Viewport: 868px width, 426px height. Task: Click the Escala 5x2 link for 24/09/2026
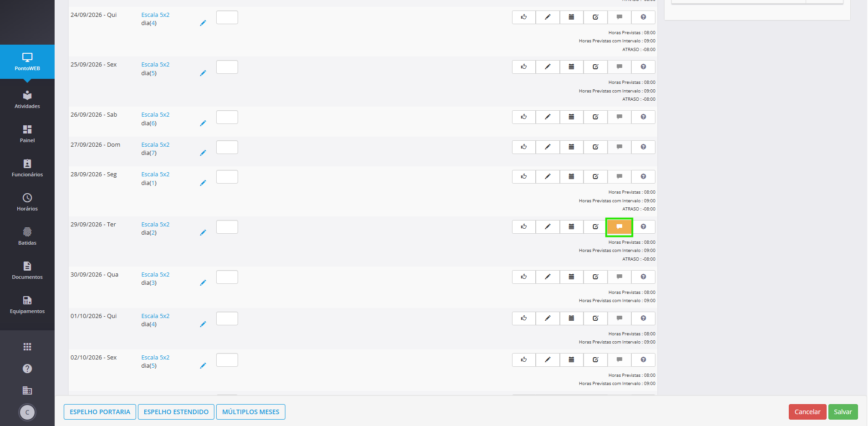(155, 15)
